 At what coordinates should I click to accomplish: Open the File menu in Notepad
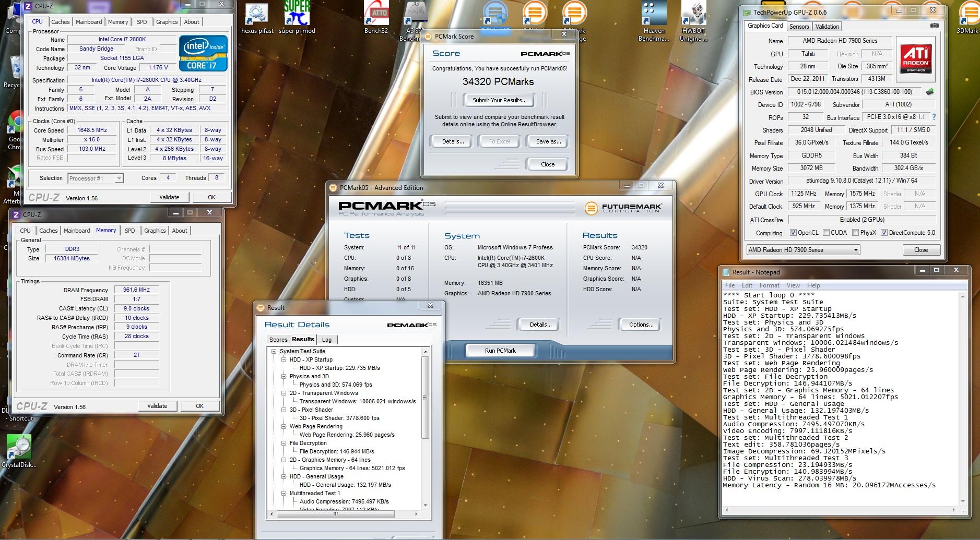tap(730, 285)
